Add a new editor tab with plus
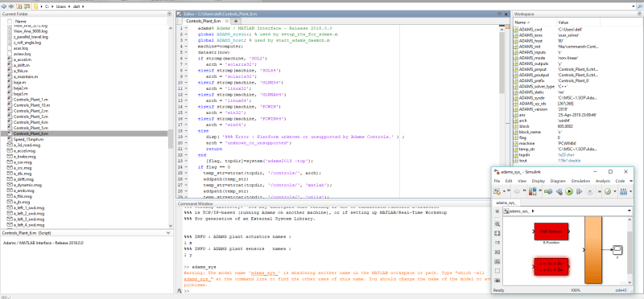This screenshot has height=299, width=644. click(x=236, y=21)
